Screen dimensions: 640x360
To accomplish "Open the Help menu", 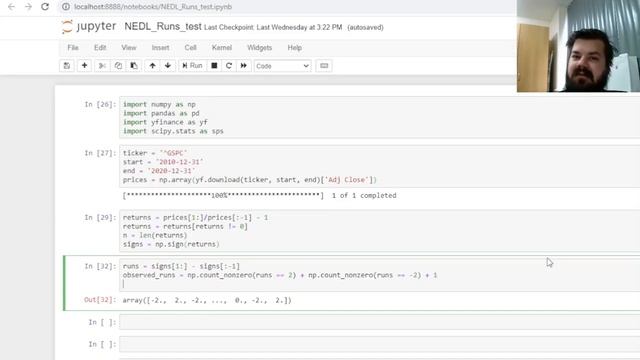I will (x=294, y=48).
